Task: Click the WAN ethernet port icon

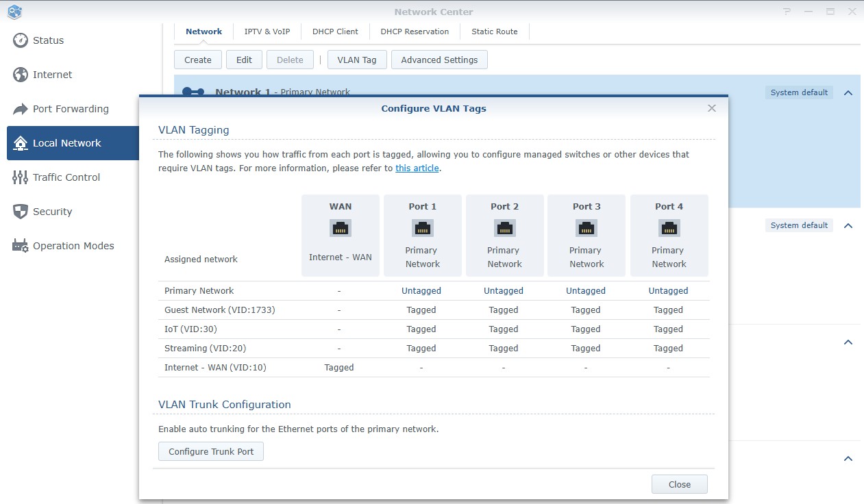Action: pyautogui.click(x=341, y=228)
